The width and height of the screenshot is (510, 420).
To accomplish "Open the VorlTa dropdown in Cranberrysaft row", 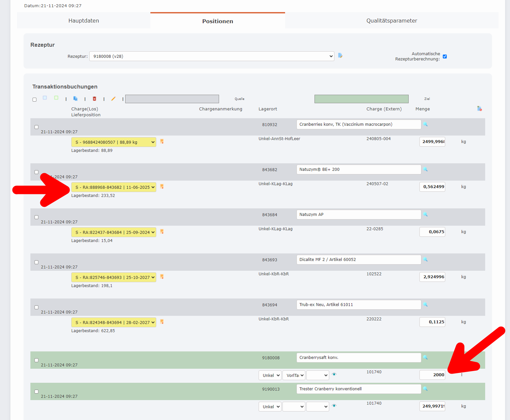I will pos(294,375).
